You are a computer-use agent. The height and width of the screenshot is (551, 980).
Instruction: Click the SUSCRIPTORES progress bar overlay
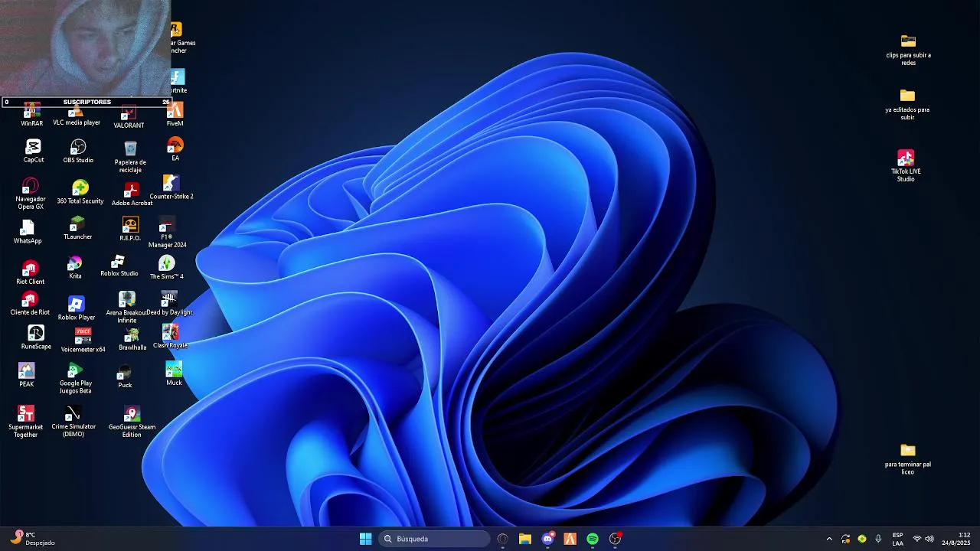coord(86,102)
